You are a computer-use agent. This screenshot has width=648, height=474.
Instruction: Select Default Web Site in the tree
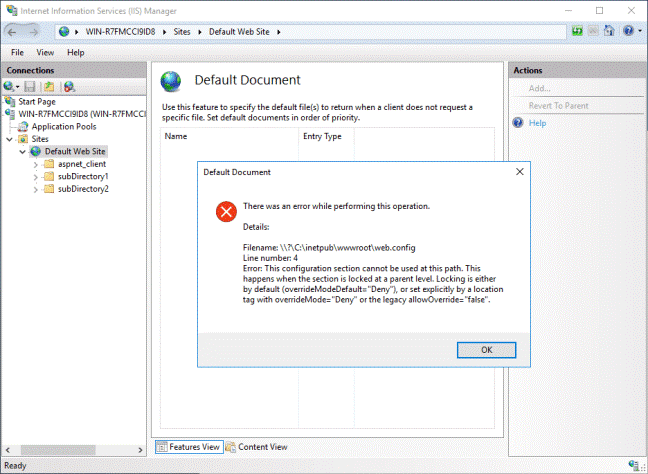[x=75, y=151]
